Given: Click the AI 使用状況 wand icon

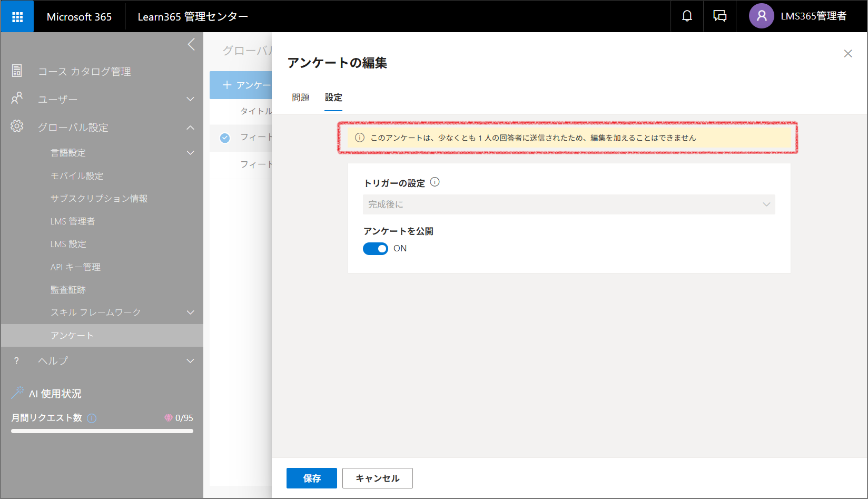Looking at the screenshot, I should (x=17, y=393).
